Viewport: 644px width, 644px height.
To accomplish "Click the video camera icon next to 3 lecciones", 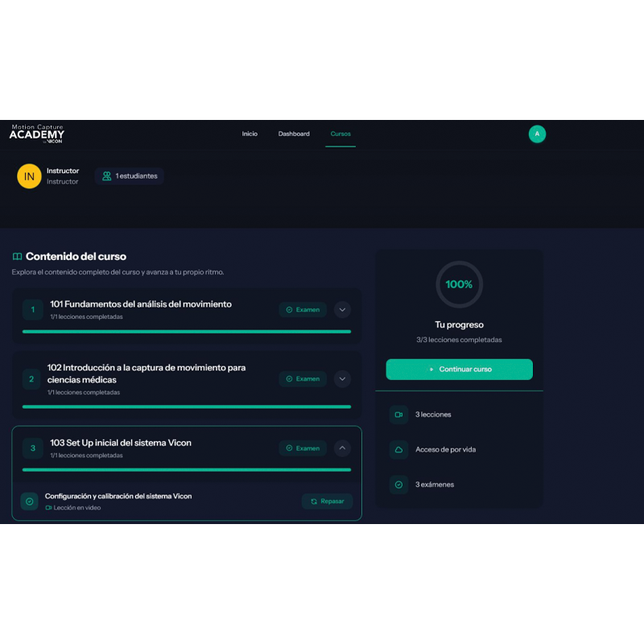I will pos(398,415).
